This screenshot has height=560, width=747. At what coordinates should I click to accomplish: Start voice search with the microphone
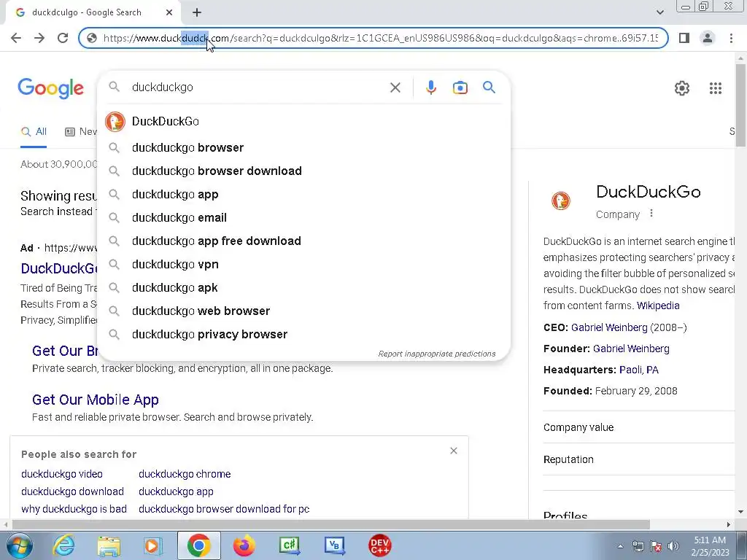pos(430,87)
